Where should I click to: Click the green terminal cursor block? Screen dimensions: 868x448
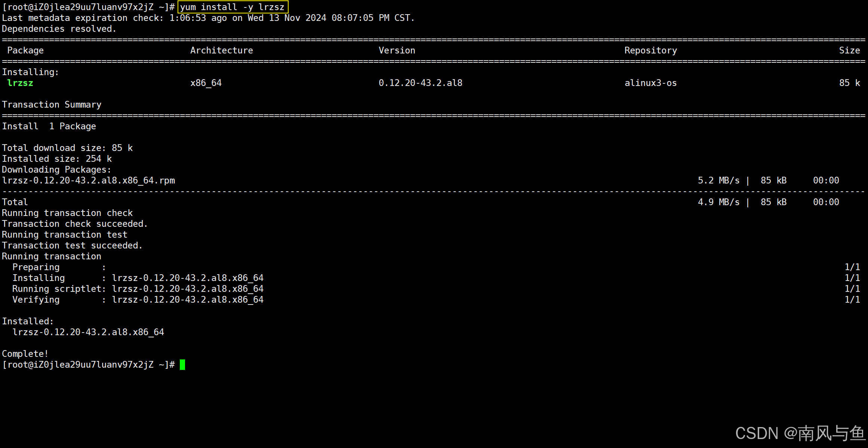click(182, 365)
